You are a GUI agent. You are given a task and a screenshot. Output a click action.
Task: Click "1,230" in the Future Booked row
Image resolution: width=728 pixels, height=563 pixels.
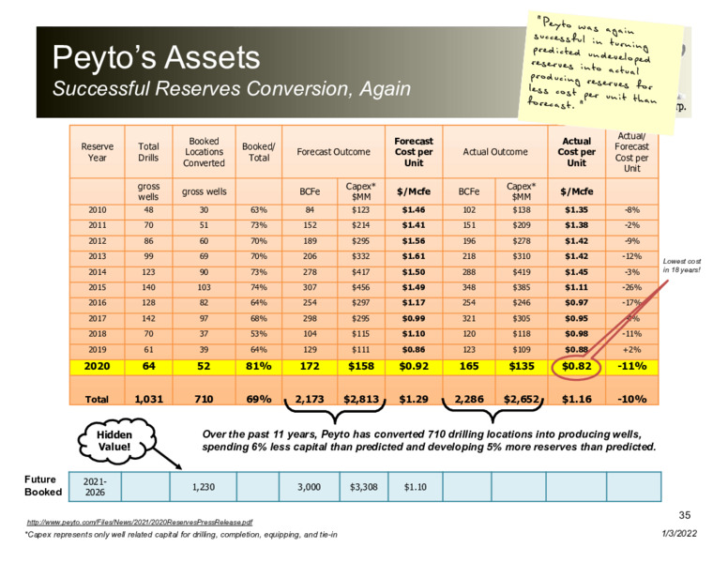point(204,487)
